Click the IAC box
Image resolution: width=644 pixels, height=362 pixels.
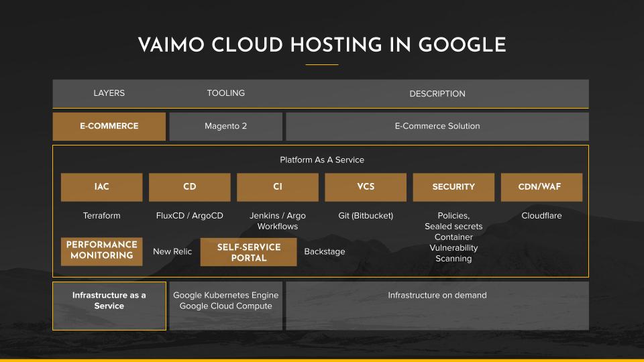click(102, 187)
